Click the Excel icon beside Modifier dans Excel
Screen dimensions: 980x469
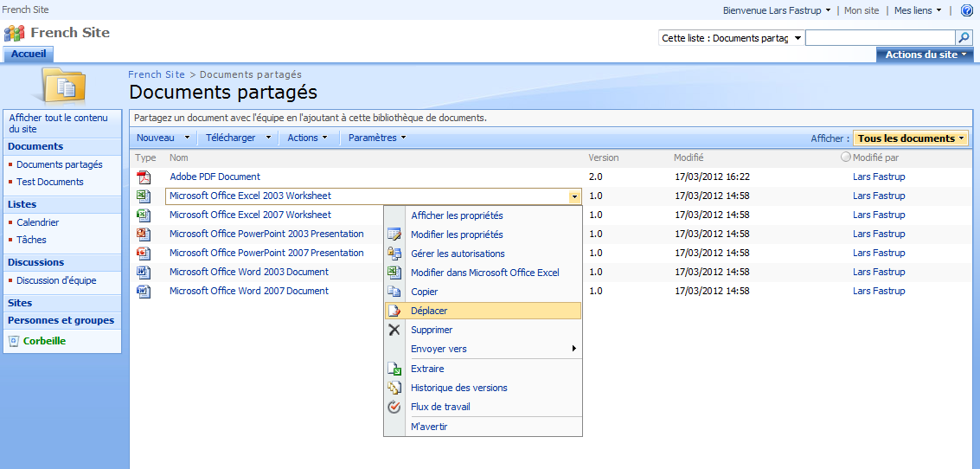394,273
